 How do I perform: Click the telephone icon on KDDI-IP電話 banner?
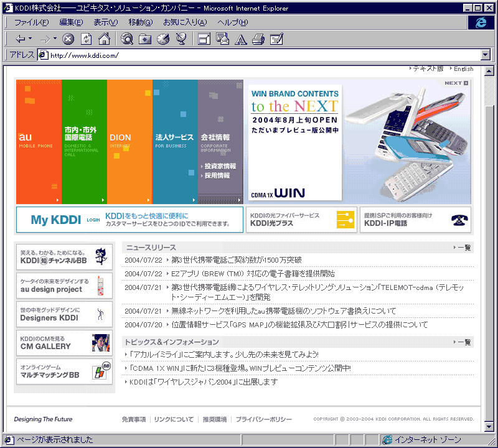click(x=459, y=220)
